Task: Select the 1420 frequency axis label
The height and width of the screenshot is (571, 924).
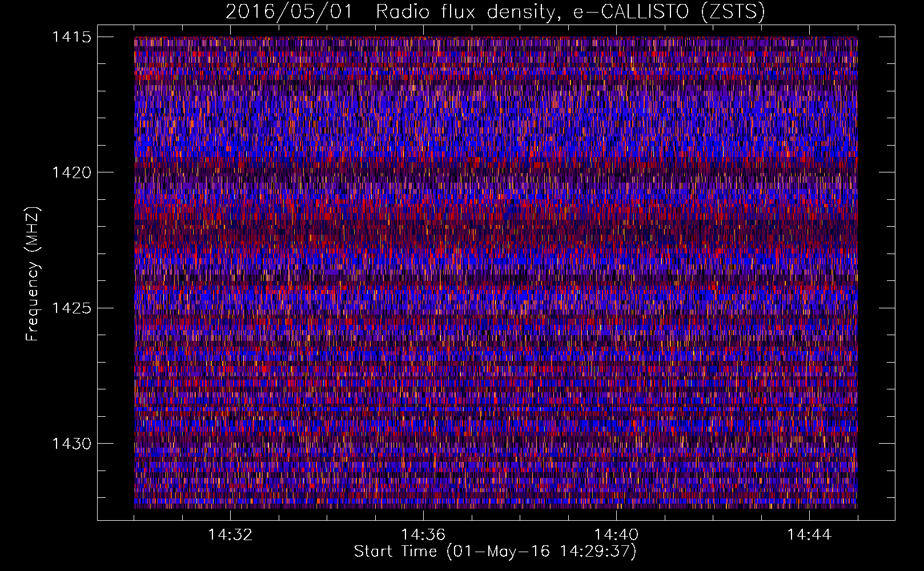Action: pyautogui.click(x=71, y=172)
